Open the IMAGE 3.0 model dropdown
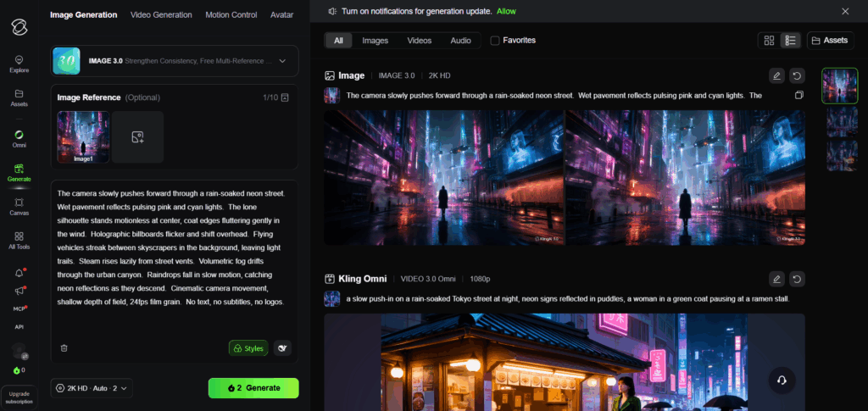868x411 pixels. 175,61
